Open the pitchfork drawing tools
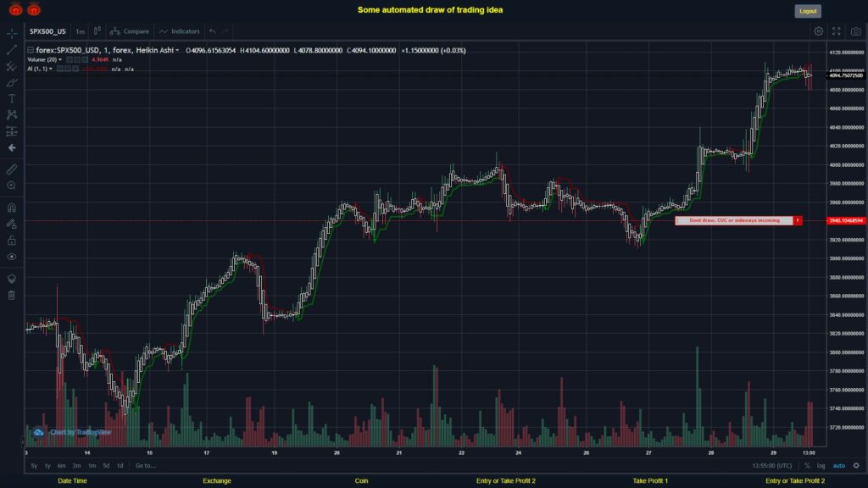The width and height of the screenshot is (868, 488). tap(12, 66)
